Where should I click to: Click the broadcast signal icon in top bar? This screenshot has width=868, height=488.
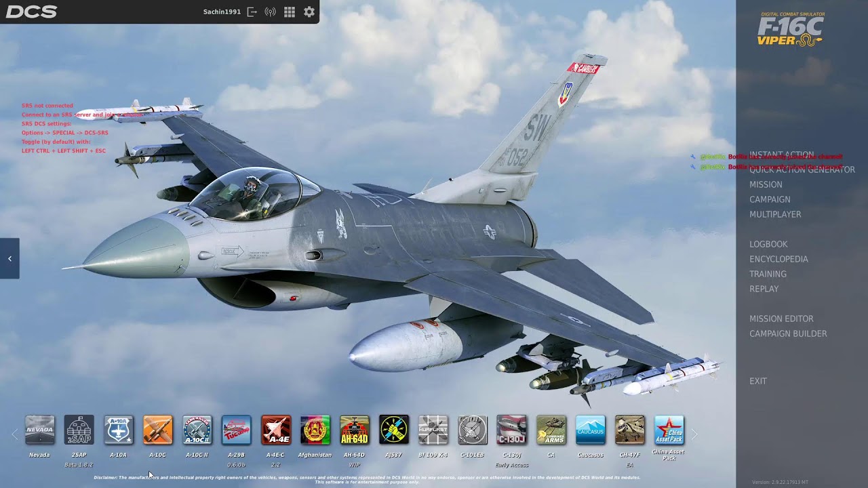pyautogui.click(x=270, y=12)
